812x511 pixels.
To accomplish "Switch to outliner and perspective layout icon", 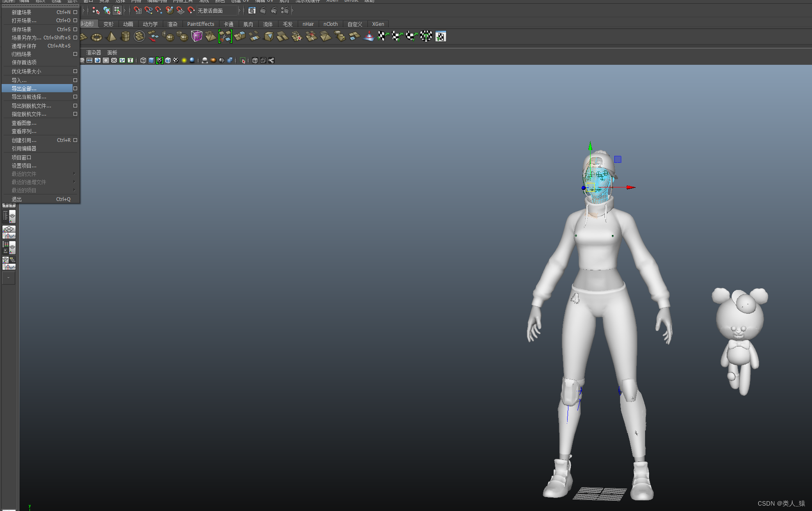I will [9, 217].
